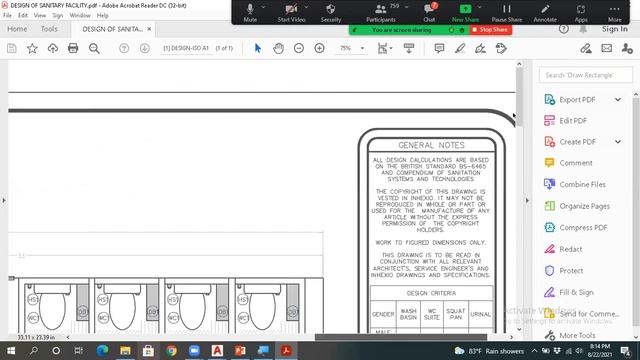Open the Edit menu
Screen dimensions: 640x360
23,16
